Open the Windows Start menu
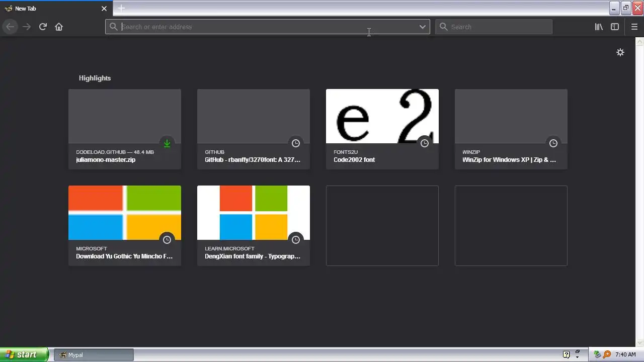The image size is (644, 362). coord(24,354)
